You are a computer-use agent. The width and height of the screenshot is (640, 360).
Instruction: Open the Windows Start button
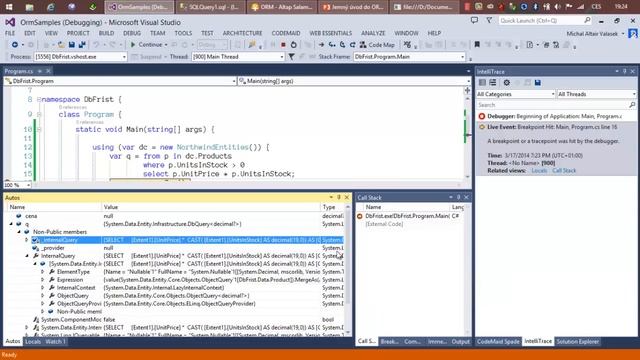[x=9, y=7]
